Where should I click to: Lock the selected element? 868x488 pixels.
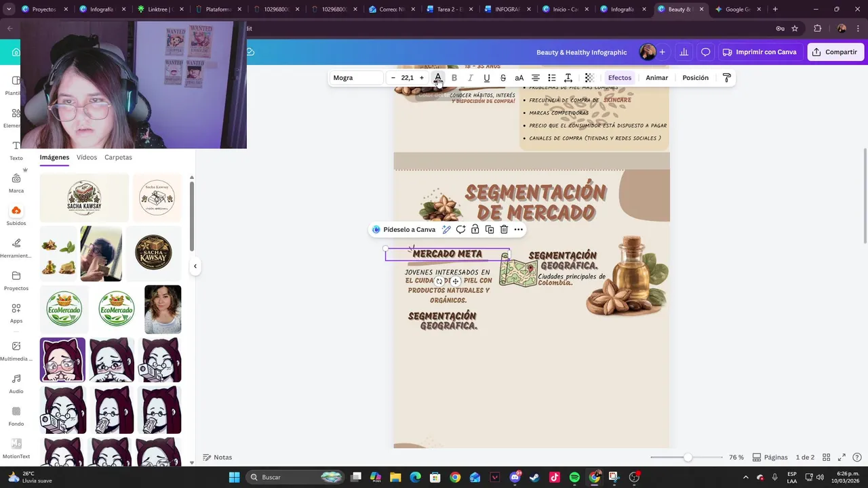point(475,230)
